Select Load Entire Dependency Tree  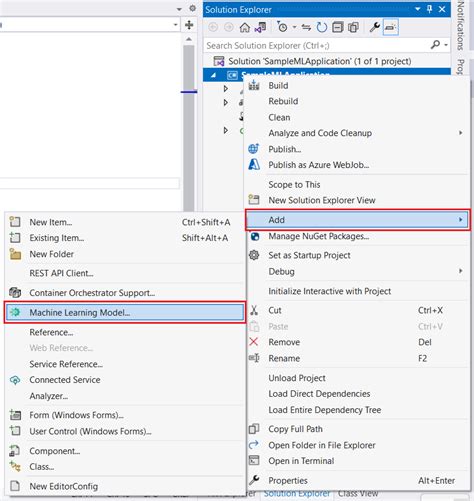(x=357, y=410)
